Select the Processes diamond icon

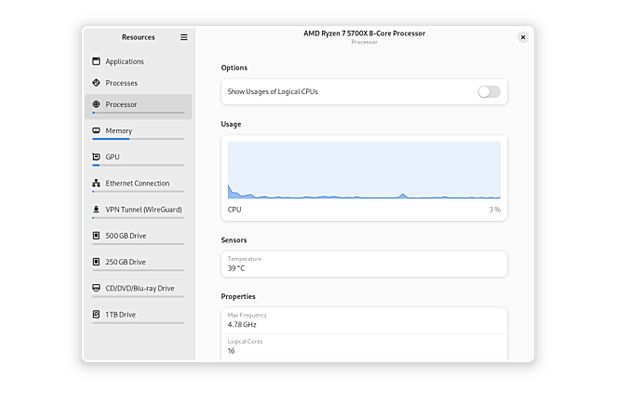coord(96,83)
